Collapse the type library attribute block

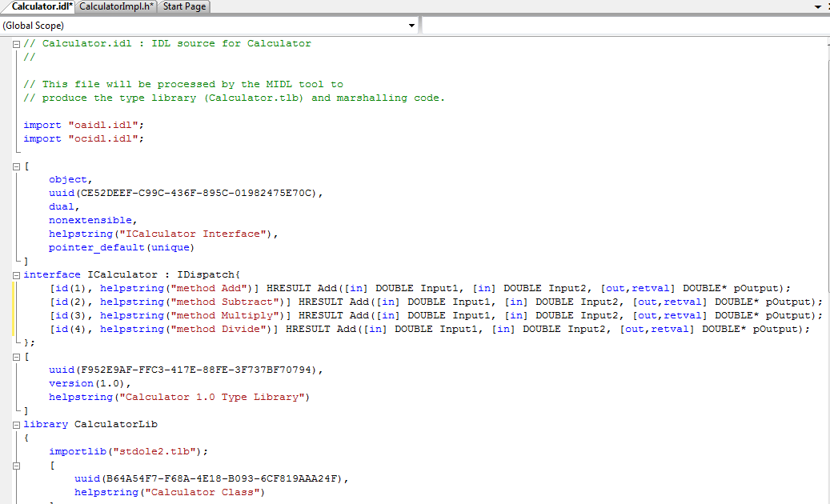[16, 355]
